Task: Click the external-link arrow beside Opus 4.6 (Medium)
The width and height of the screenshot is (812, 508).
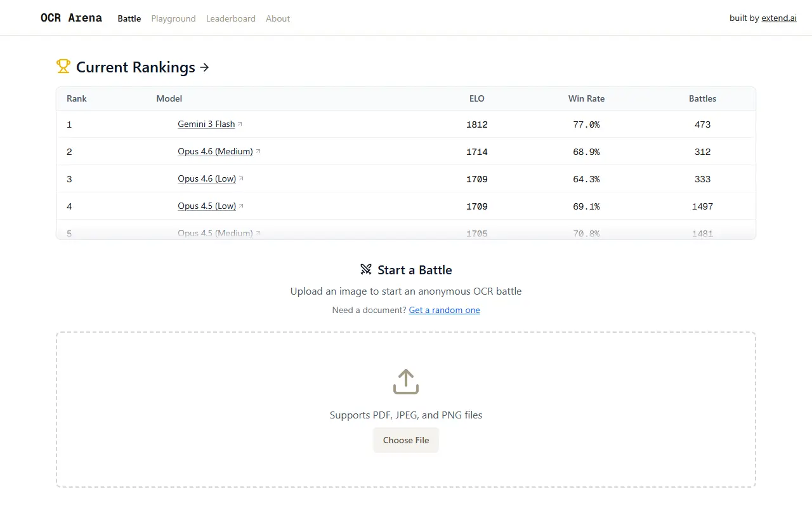Action: click(x=258, y=152)
